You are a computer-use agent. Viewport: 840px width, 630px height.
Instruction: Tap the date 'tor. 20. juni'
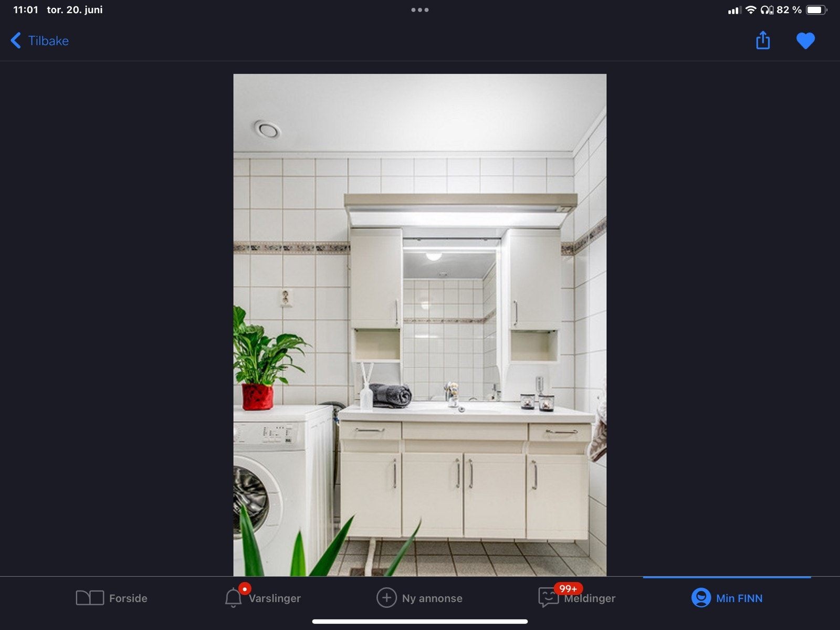[x=75, y=10]
